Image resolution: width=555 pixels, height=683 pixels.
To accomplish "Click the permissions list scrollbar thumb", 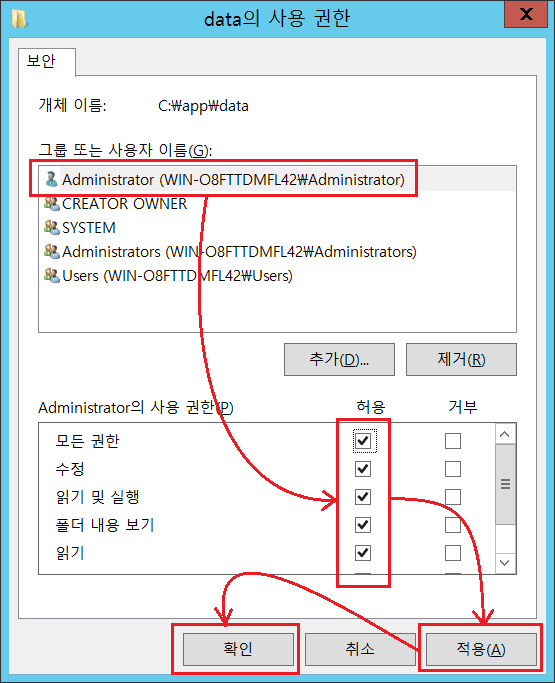I will [505, 484].
